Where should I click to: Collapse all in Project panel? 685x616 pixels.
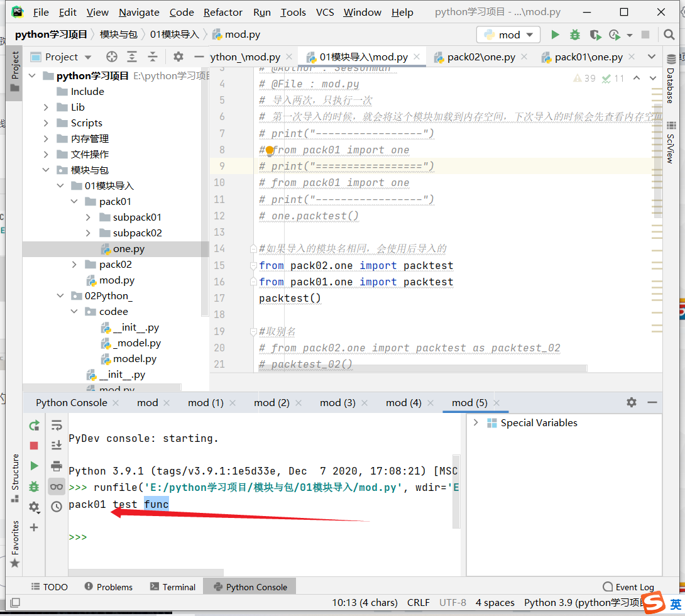tap(152, 57)
